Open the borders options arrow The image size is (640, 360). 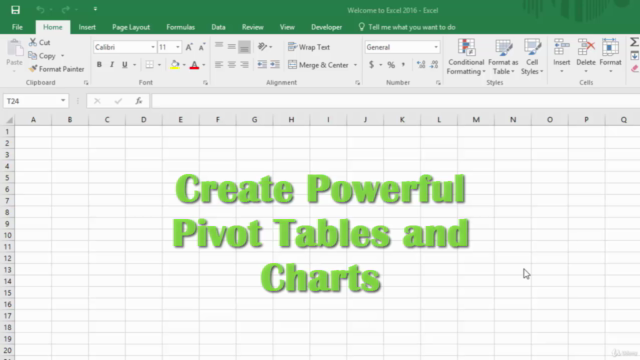pos(159,65)
